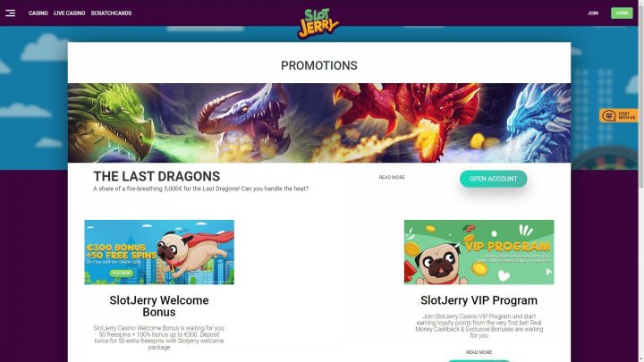Viewport: 644px width, 362px height.
Task: Read more about The Last Dragons
Action: 392,177
